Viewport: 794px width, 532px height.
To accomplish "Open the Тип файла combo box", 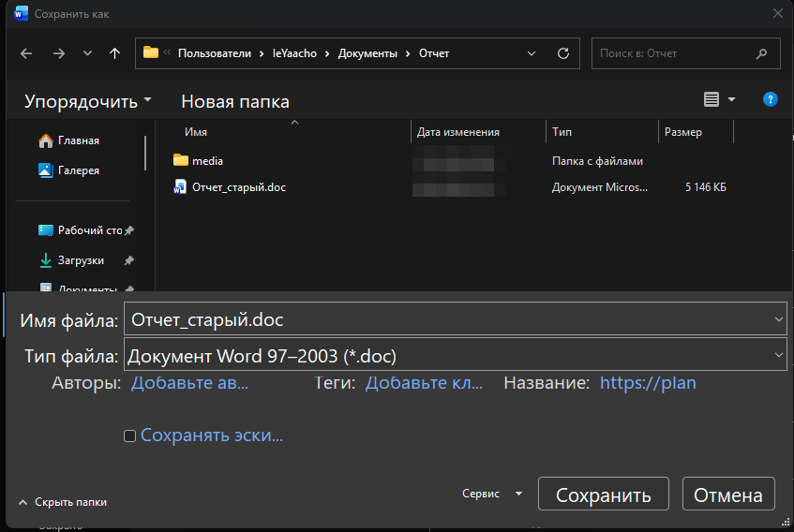I will 456,355.
